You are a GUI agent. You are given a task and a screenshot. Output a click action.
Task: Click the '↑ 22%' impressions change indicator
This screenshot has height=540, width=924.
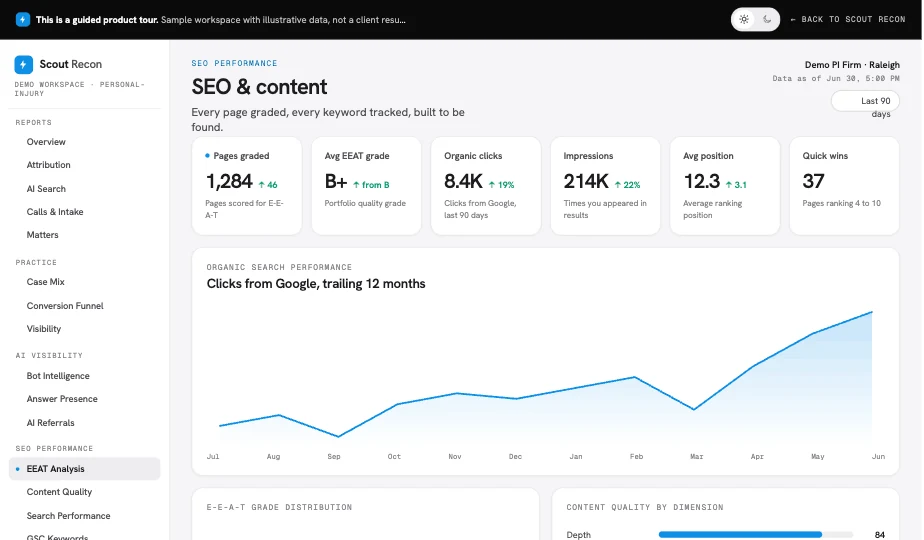click(627, 185)
